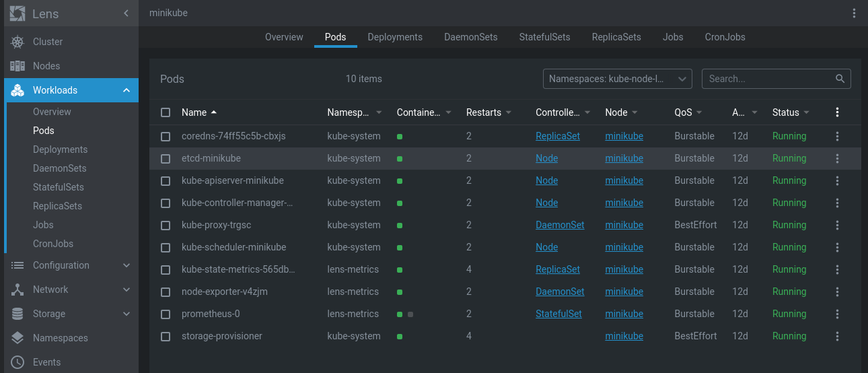Toggle the select-all pods header checkbox
Image resolution: width=868 pixels, height=373 pixels.
click(166, 112)
